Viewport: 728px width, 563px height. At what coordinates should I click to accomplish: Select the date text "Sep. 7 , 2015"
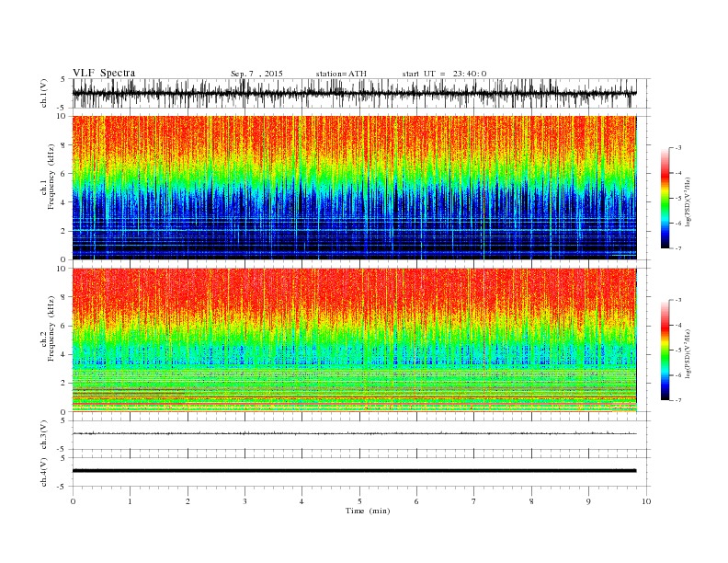coord(256,74)
